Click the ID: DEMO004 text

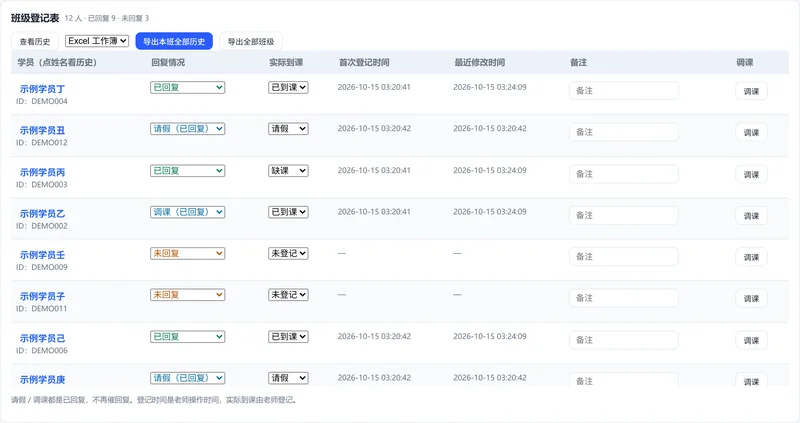42,101
